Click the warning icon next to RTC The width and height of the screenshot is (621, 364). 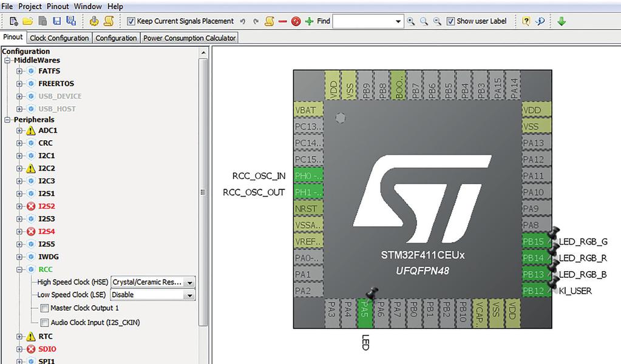pos(31,336)
